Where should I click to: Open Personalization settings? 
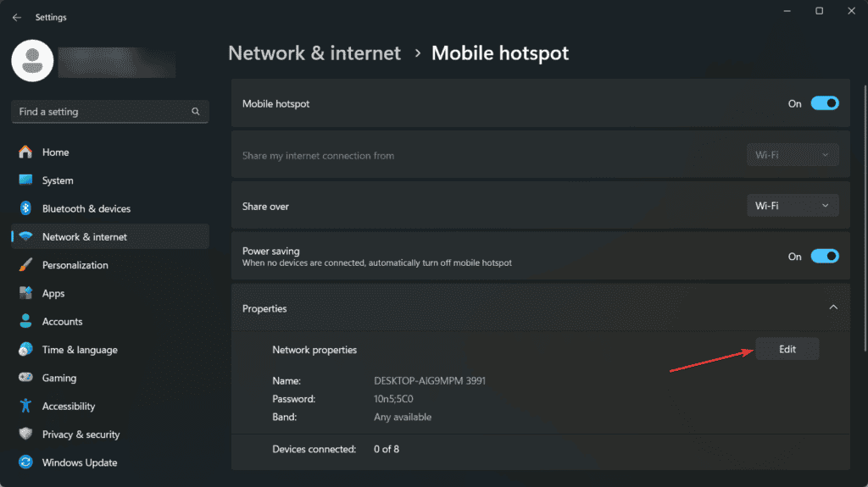click(x=110, y=265)
